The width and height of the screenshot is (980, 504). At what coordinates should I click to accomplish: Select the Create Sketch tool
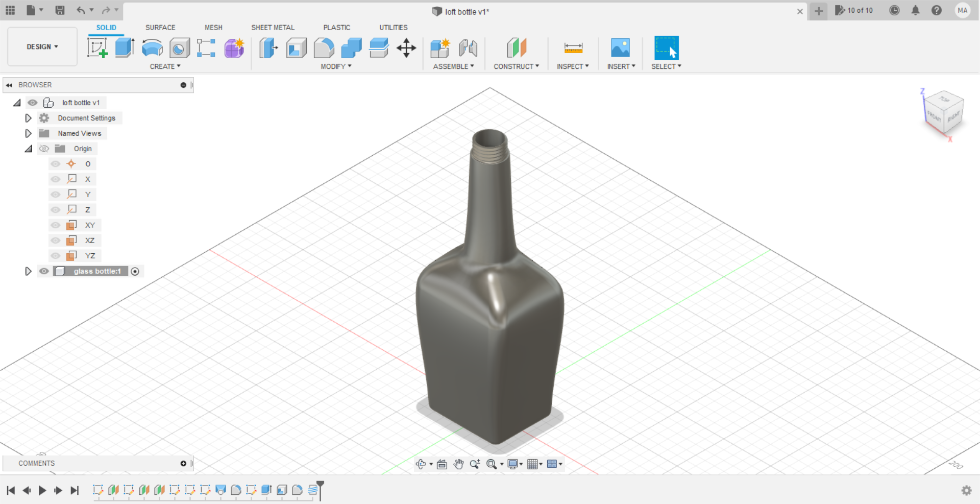(x=97, y=48)
